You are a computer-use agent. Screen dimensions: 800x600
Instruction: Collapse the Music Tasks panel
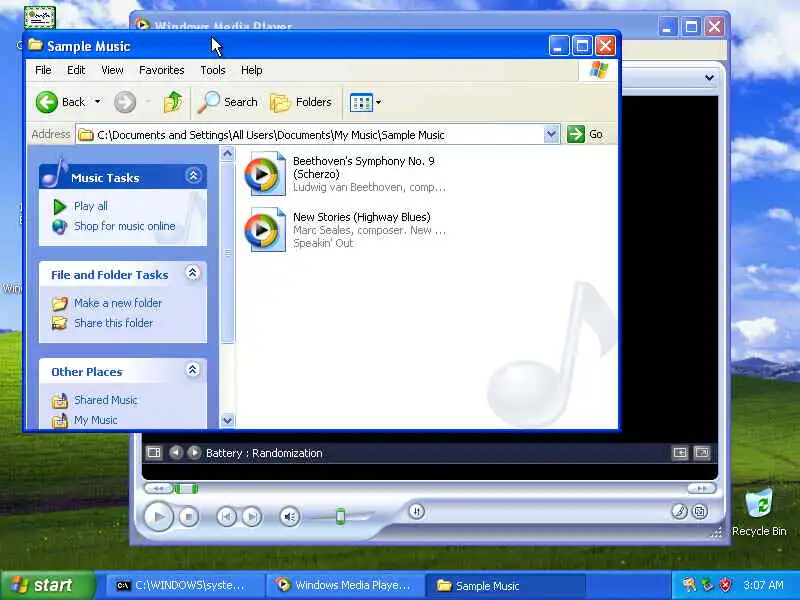(193, 176)
